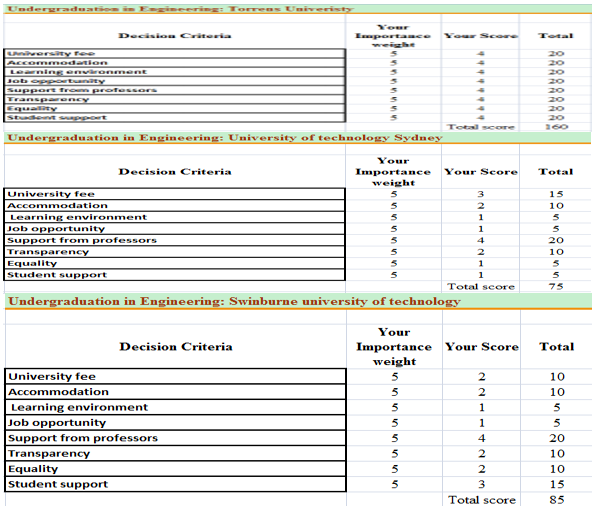Select Accommodation cell in Torrens table
Viewport: 596px width, 522px height.
click(x=174, y=63)
